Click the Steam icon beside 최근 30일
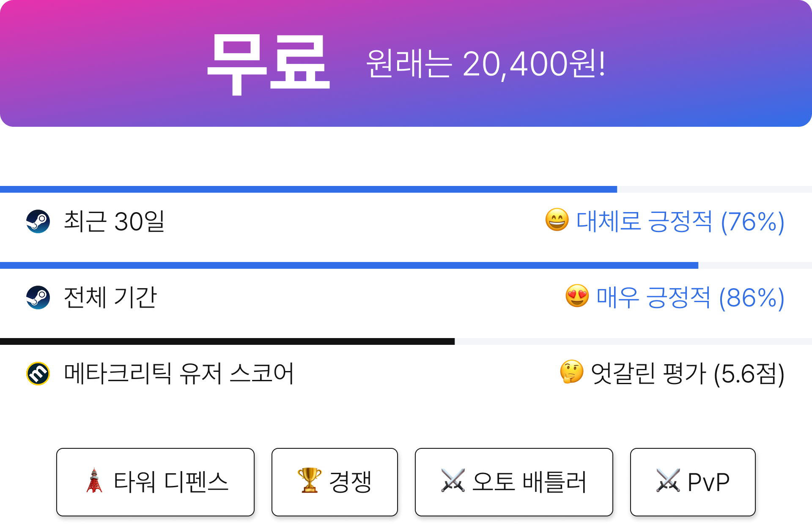812x524 pixels. pos(38,221)
